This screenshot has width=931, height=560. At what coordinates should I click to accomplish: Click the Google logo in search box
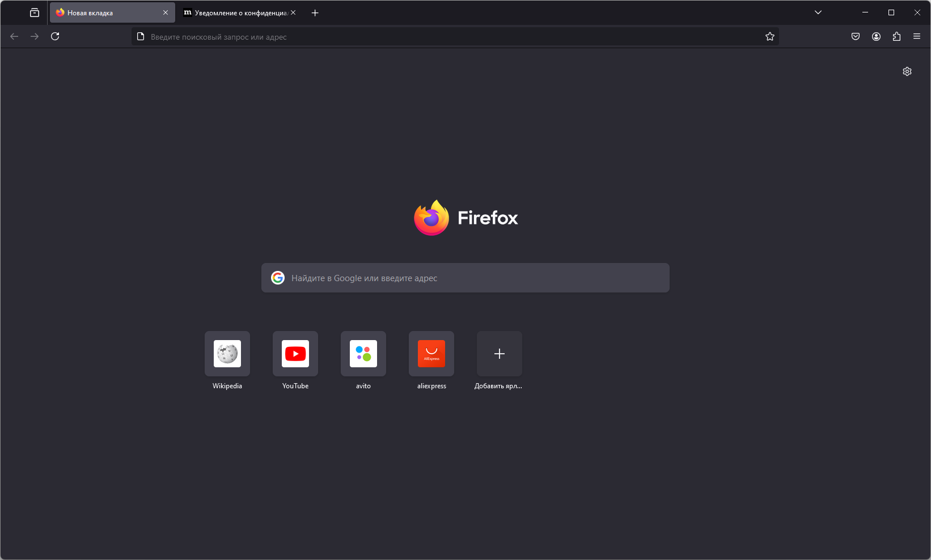coord(278,278)
